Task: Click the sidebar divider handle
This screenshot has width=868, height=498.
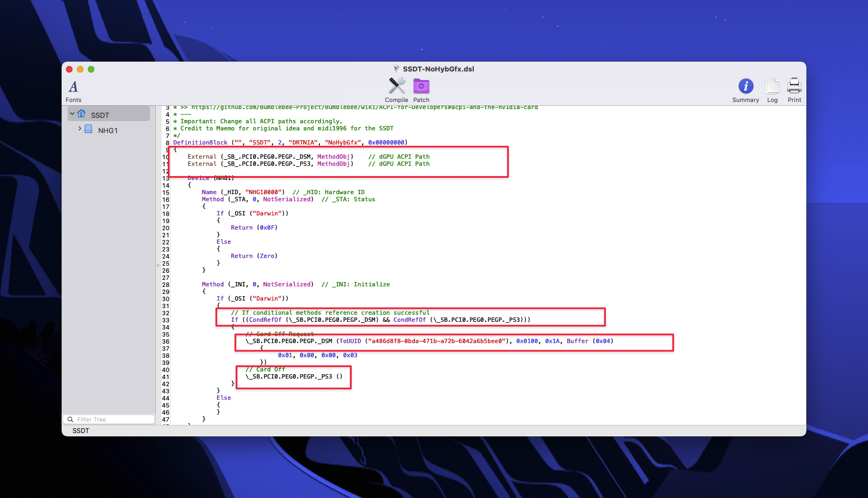Action: click(x=158, y=265)
